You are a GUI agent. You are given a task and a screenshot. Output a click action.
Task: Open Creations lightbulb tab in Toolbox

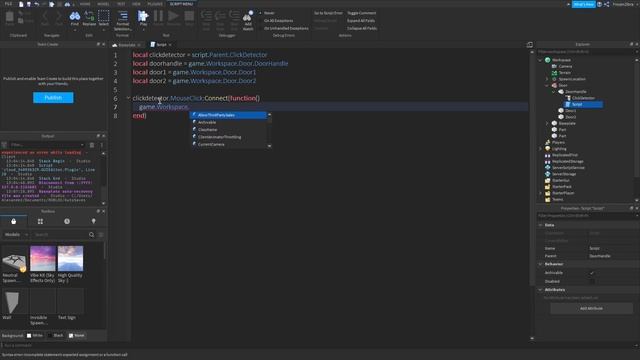[x=93, y=221]
